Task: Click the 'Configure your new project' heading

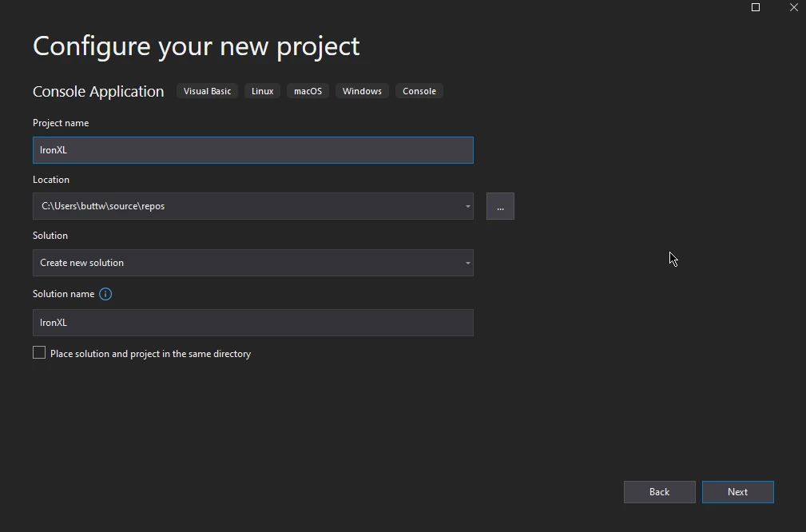Action: [x=196, y=46]
